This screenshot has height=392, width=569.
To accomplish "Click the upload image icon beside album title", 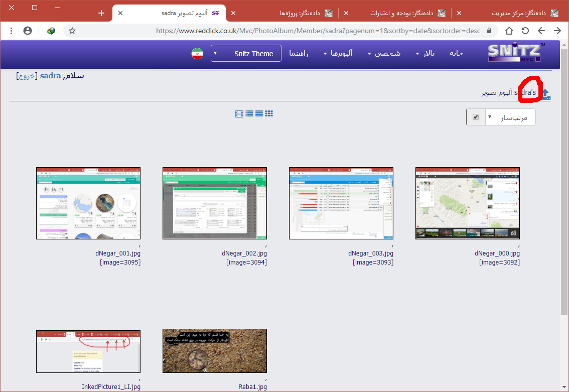I will pyautogui.click(x=546, y=93).
